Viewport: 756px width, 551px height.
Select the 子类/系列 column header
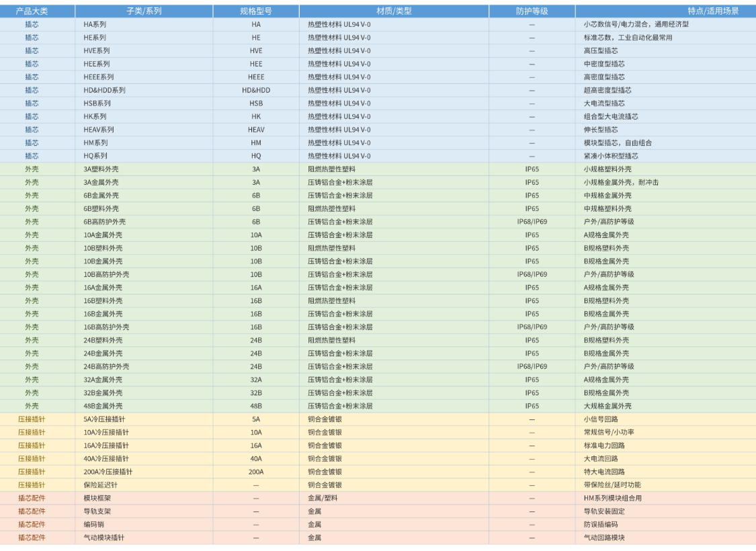[144, 11]
